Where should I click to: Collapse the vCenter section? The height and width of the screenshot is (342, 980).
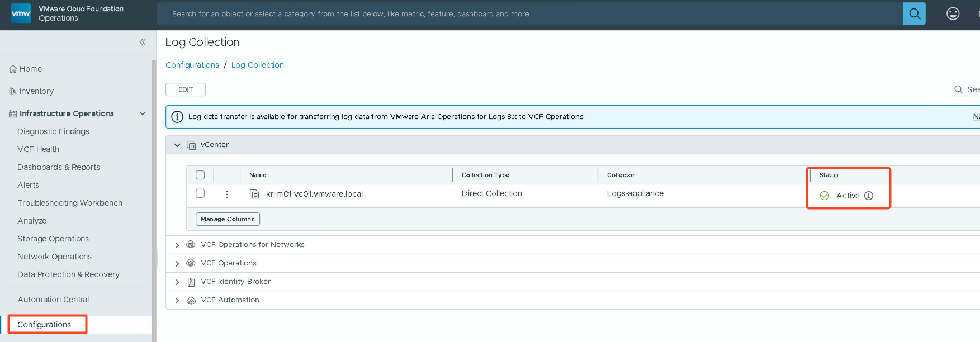click(177, 145)
